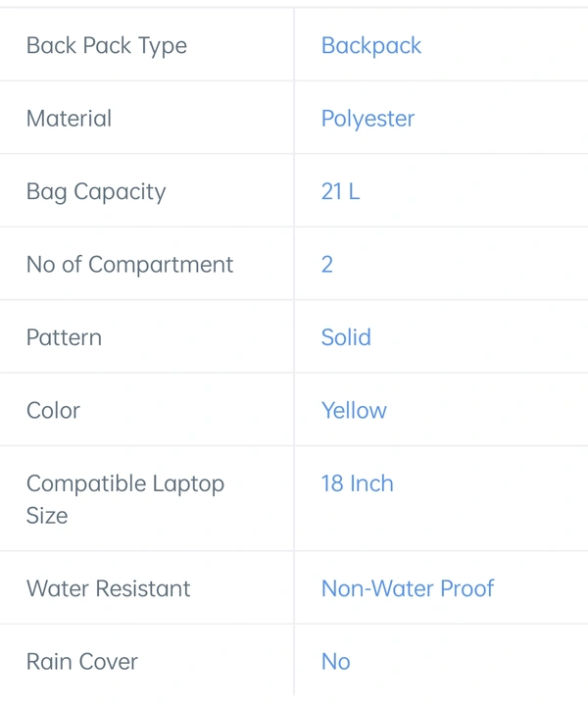The image size is (588, 710).
Task: Select the Back Pack Type label
Action: tap(107, 46)
